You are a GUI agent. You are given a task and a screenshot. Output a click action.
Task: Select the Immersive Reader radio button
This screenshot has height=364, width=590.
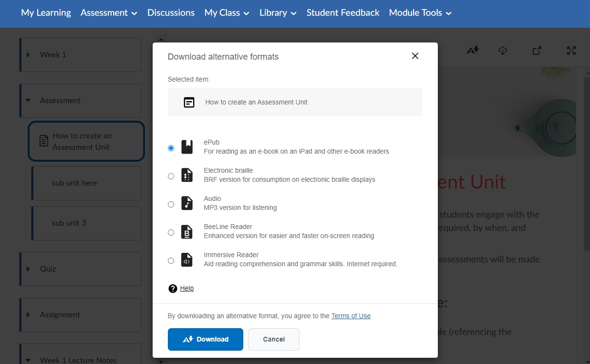(171, 261)
